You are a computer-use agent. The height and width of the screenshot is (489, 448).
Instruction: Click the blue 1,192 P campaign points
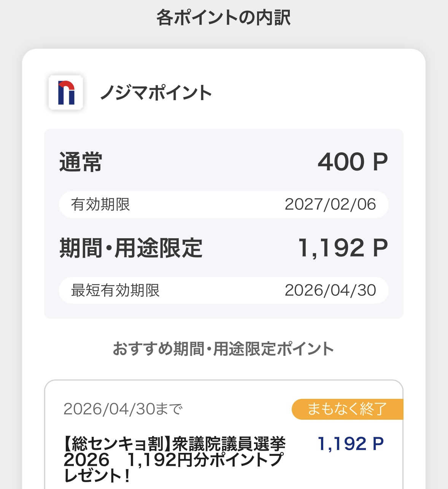(351, 444)
